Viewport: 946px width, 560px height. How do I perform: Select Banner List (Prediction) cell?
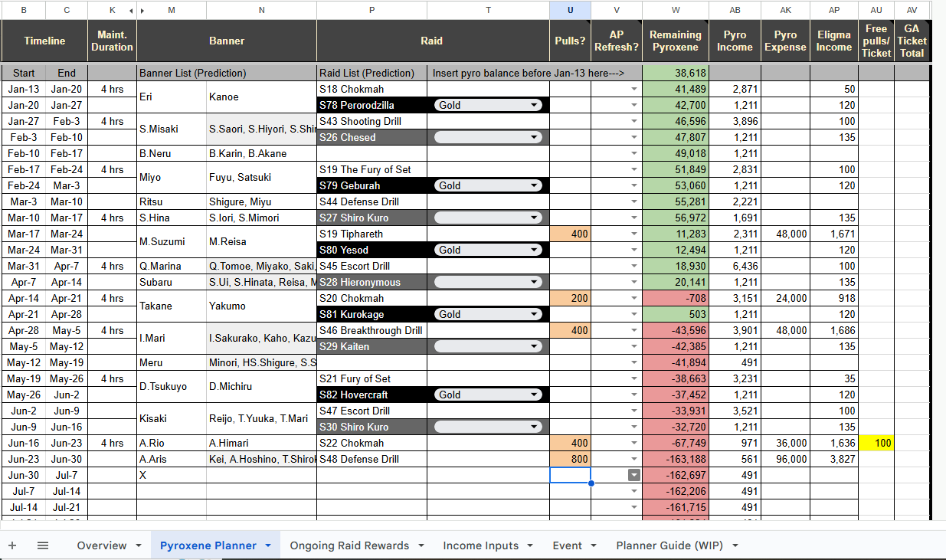pos(227,73)
